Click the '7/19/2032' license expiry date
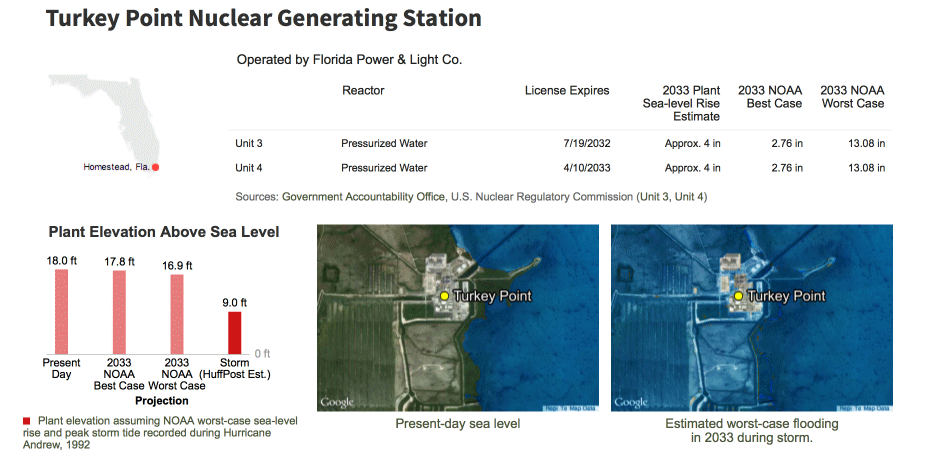 point(587,144)
